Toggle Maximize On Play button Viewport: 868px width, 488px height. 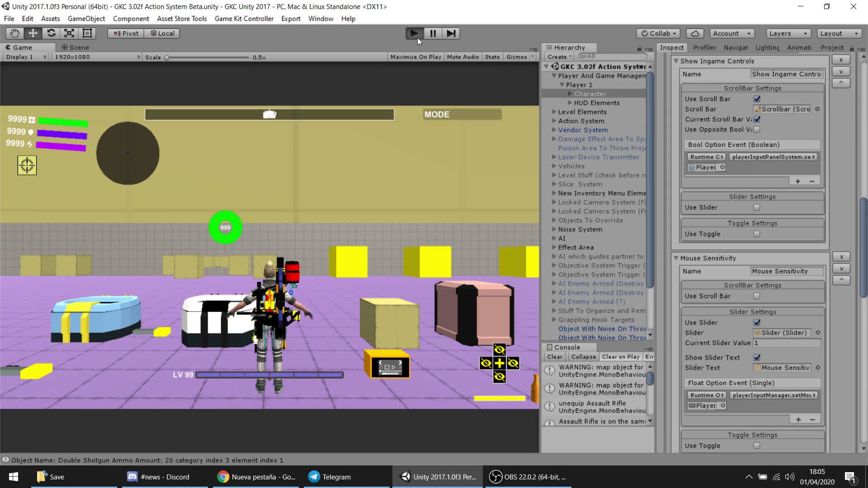coord(415,57)
